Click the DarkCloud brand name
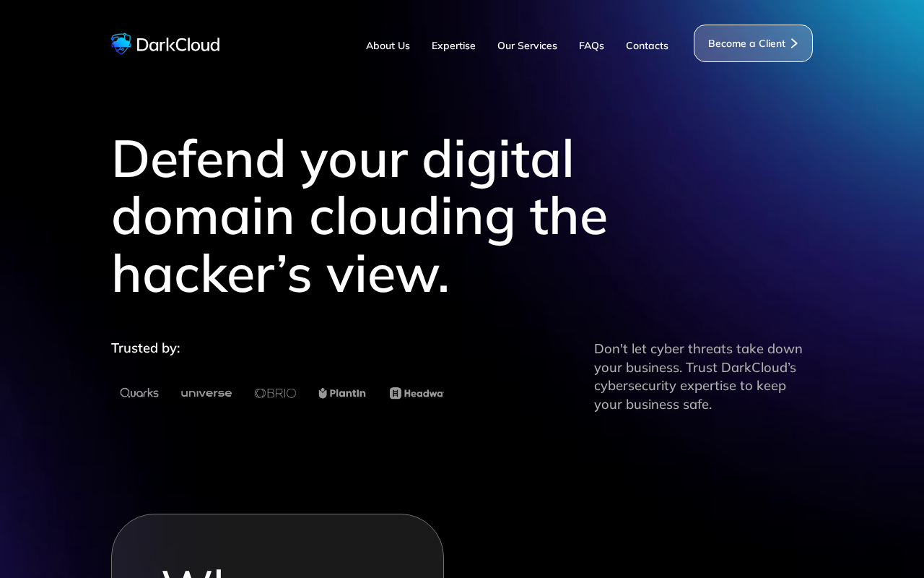The height and width of the screenshot is (578, 924). (x=178, y=45)
